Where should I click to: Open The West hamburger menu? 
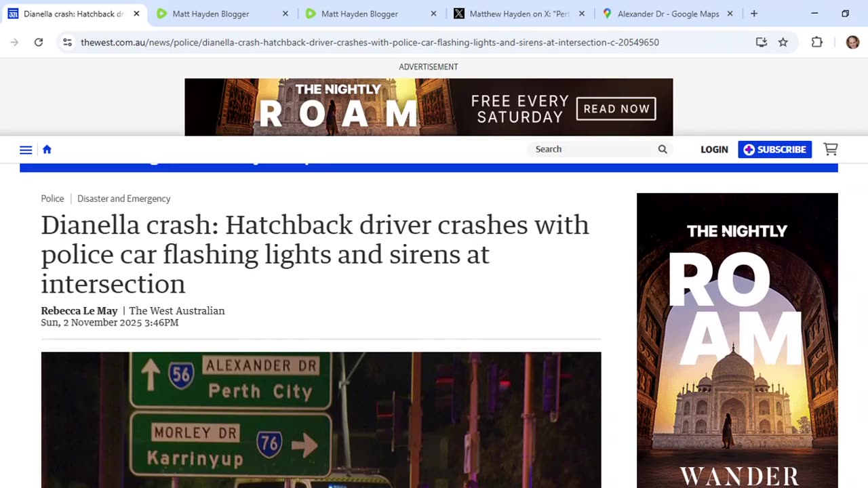[26, 150]
